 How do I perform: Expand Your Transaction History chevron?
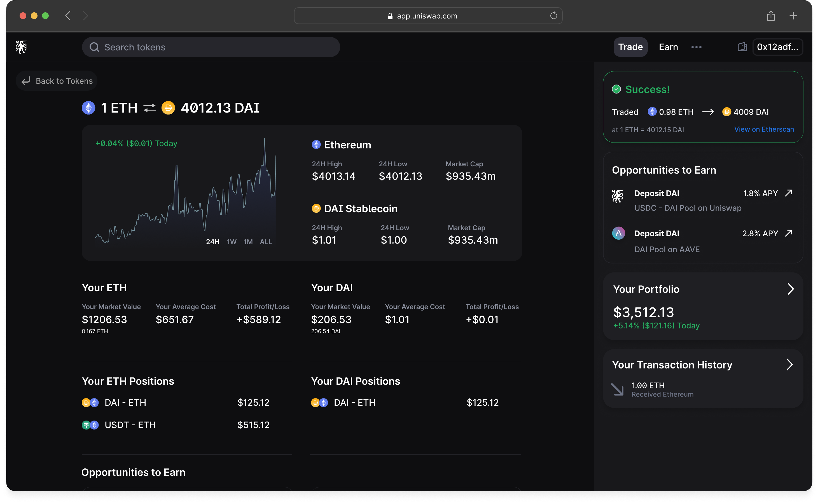pos(789,365)
